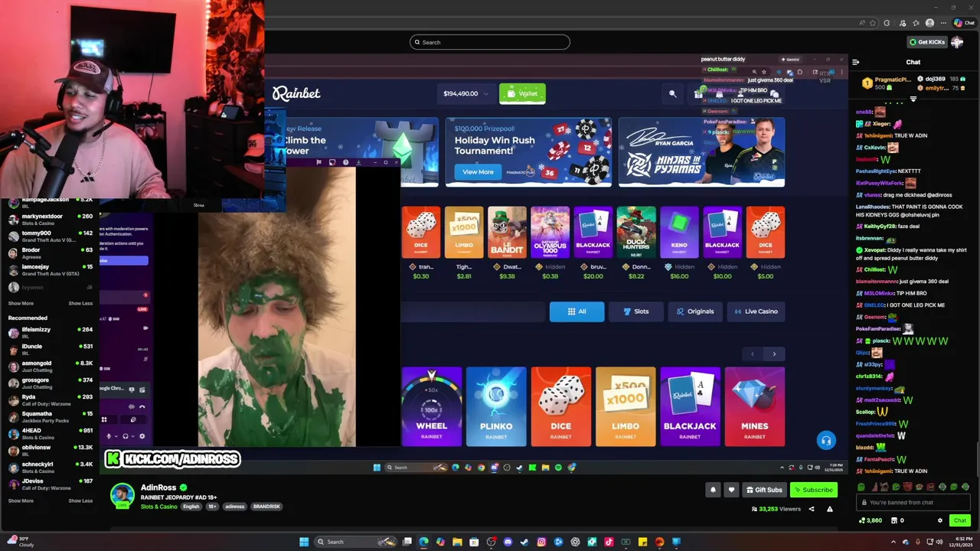Click the report stream warning icon

pos(829,509)
